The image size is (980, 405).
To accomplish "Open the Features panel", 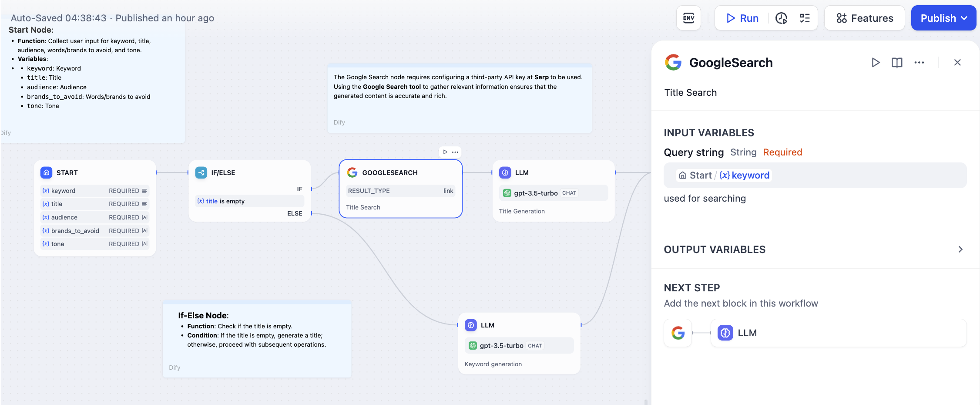I will 864,18.
